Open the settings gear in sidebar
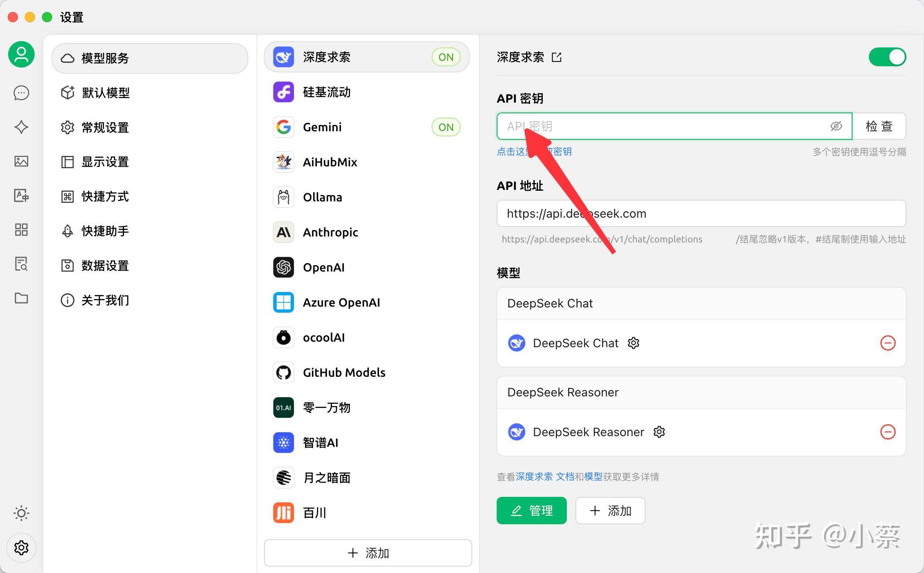Screen dimensions: 924x573 click(x=21, y=547)
